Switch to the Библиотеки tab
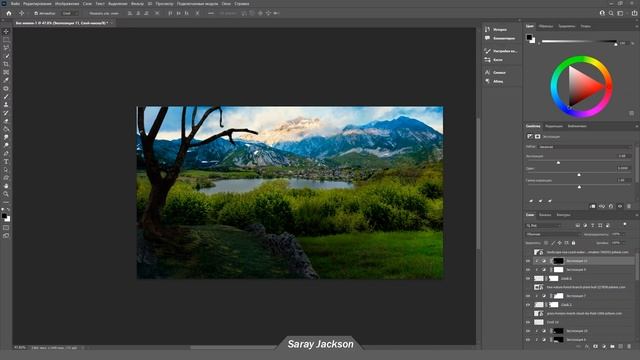The height and width of the screenshot is (360, 640). pos(577,126)
